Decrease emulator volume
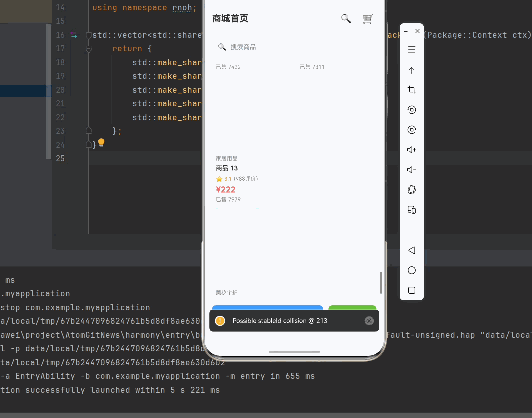The height and width of the screenshot is (418, 532). click(412, 170)
